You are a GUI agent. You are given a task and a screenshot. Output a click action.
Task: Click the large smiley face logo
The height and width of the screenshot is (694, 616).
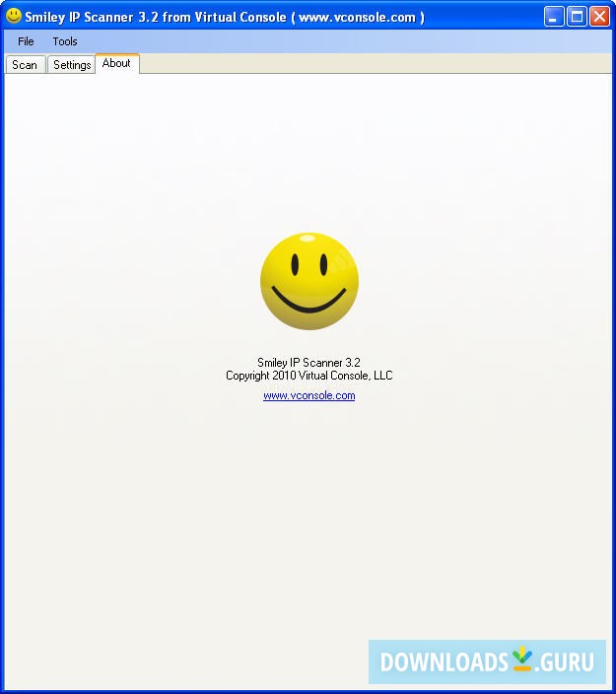click(309, 282)
